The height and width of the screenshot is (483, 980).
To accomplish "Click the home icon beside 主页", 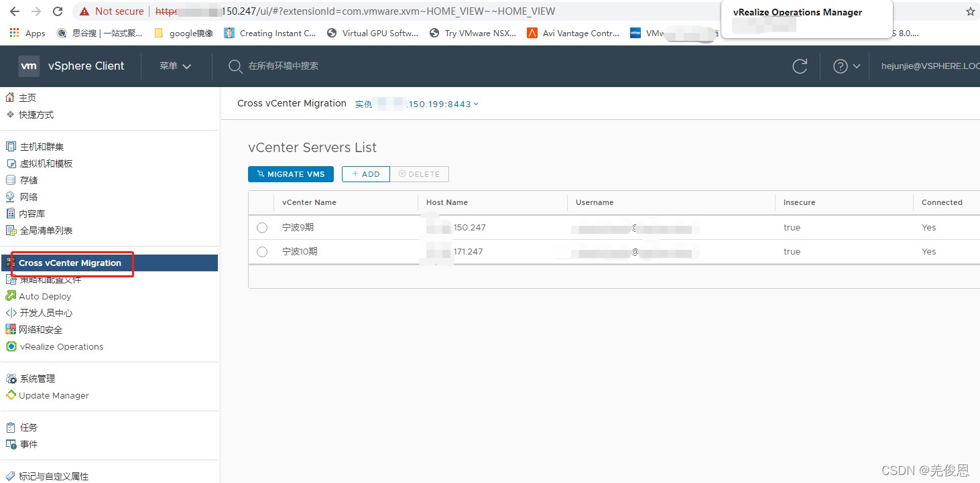I will [10, 98].
